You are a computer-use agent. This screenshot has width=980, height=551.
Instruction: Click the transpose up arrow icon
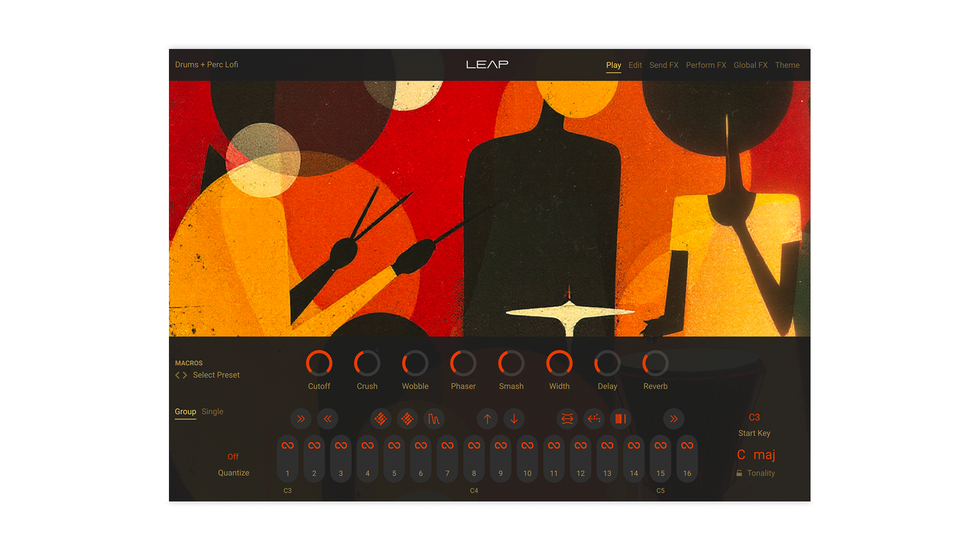point(487,419)
